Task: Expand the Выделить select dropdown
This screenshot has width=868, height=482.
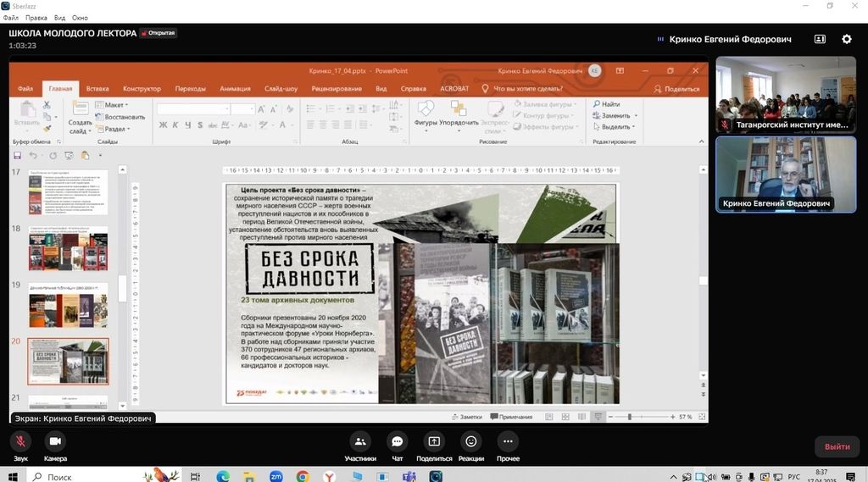Action: click(613, 127)
